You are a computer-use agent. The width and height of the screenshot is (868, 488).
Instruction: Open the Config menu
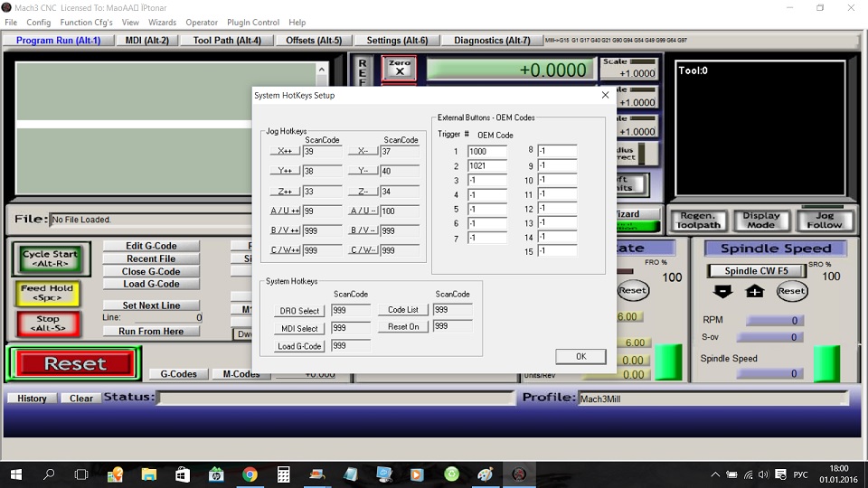[38, 22]
